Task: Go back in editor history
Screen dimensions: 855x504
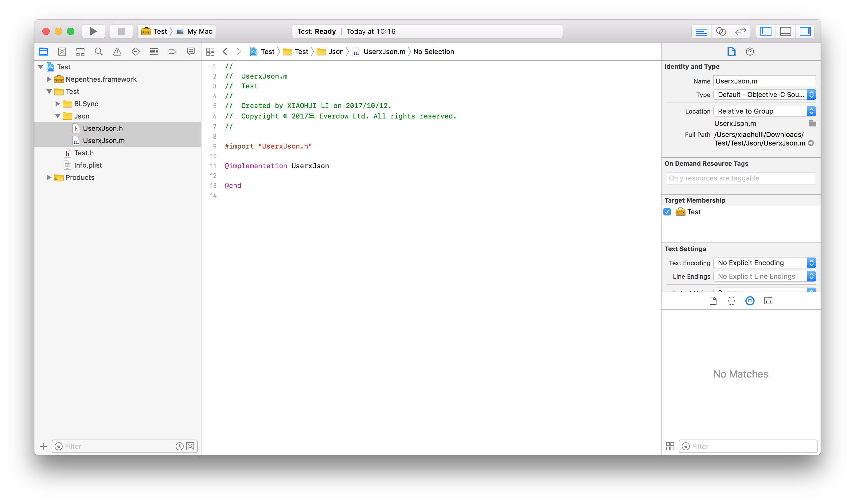Action: pyautogui.click(x=225, y=52)
